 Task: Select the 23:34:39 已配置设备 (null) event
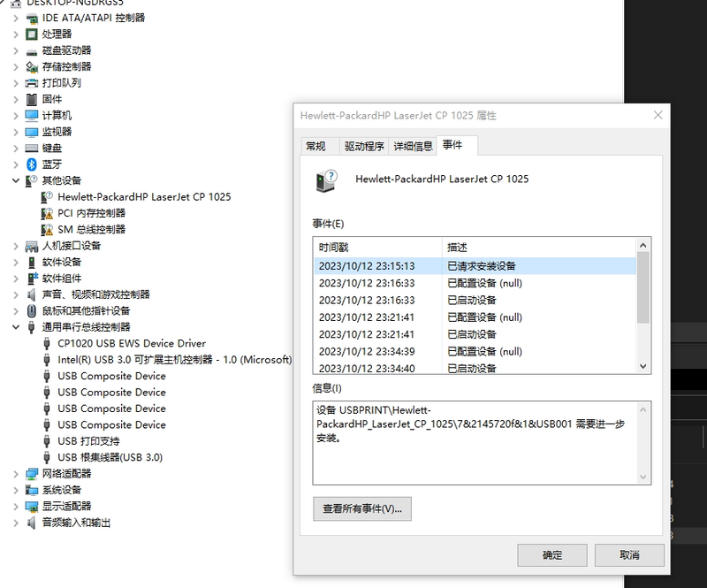click(x=475, y=352)
